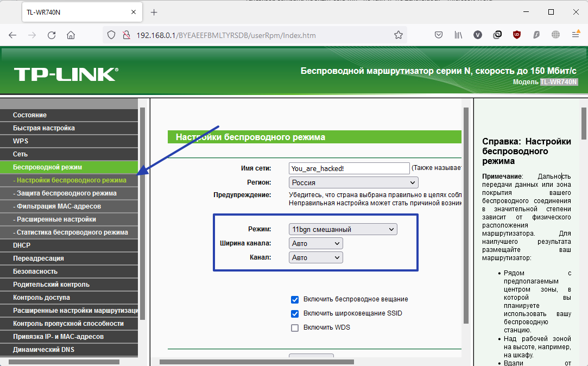Open Безопасность menu item
This screenshot has height=366, width=588.
(69, 272)
